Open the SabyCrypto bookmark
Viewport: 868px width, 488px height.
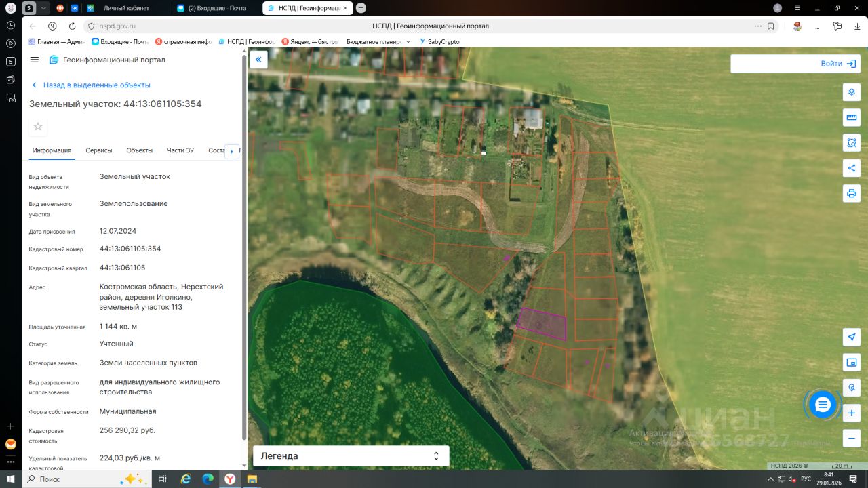[x=439, y=41]
